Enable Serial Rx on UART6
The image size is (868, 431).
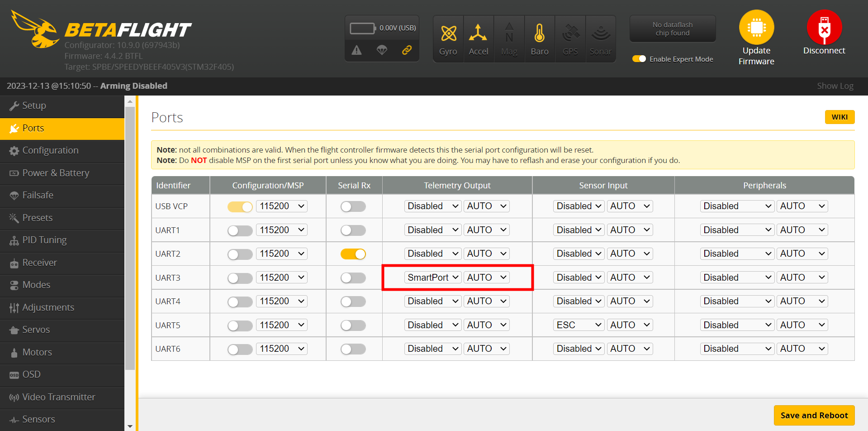(353, 350)
